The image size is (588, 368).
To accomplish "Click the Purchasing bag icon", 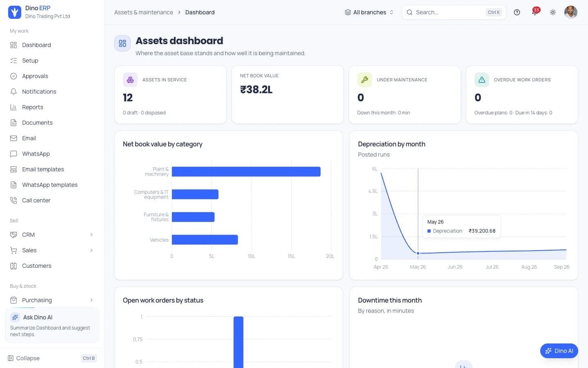I will tap(13, 300).
